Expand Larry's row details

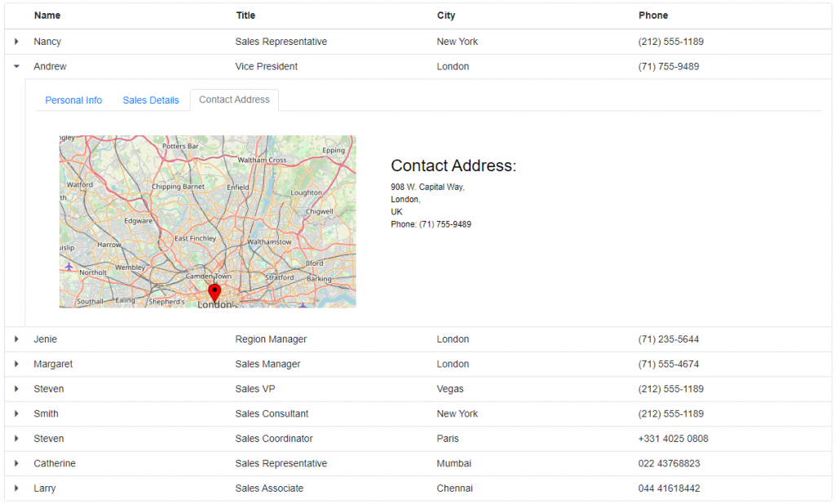pos(16,488)
